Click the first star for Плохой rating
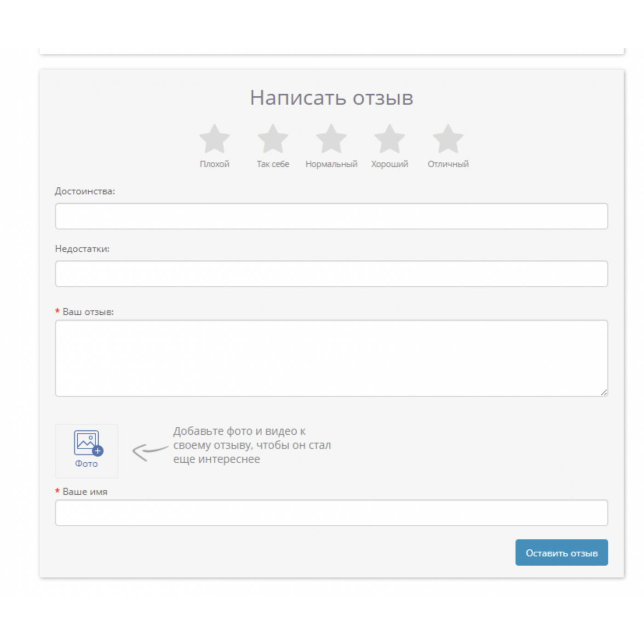The width and height of the screenshot is (644, 644). (x=214, y=139)
